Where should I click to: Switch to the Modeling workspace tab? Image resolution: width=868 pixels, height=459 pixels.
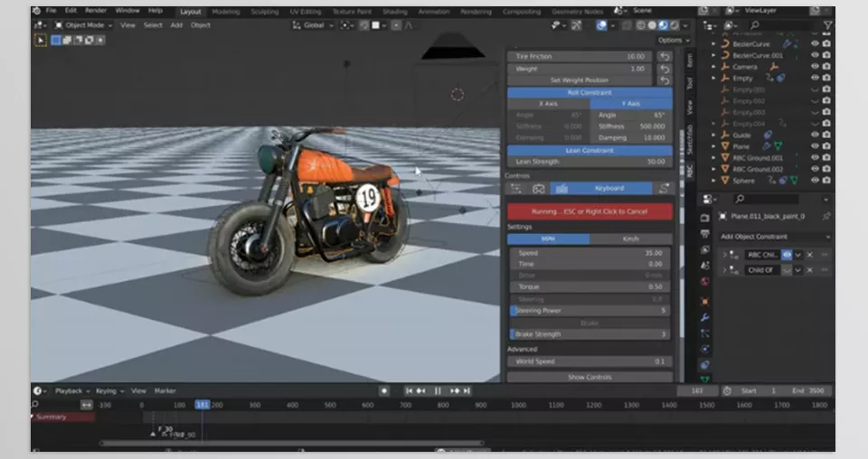point(225,11)
